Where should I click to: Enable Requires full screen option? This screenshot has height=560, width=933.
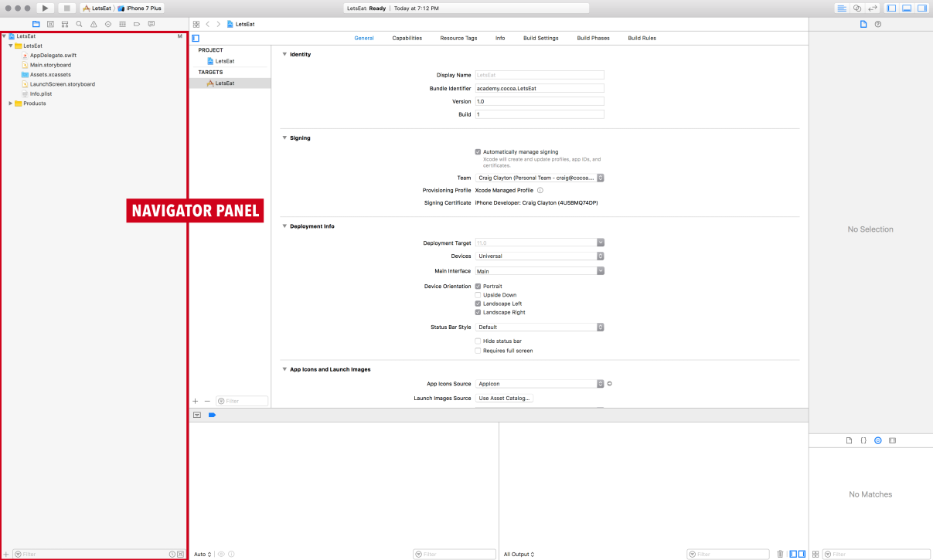(x=478, y=351)
